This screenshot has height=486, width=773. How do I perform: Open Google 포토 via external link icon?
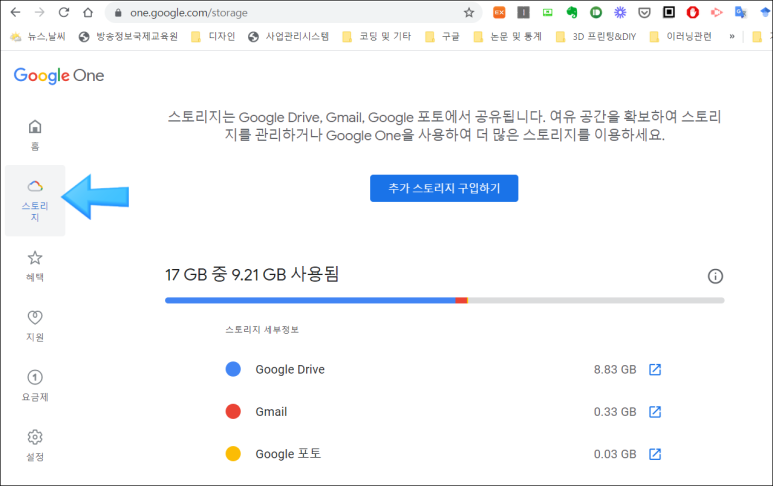[x=655, y=454]
